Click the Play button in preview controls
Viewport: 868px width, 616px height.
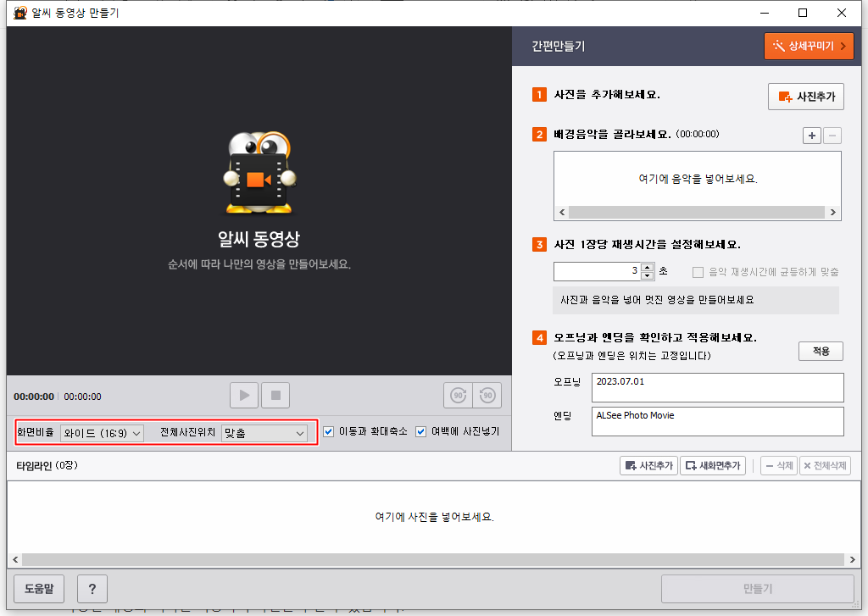point(244,395)
